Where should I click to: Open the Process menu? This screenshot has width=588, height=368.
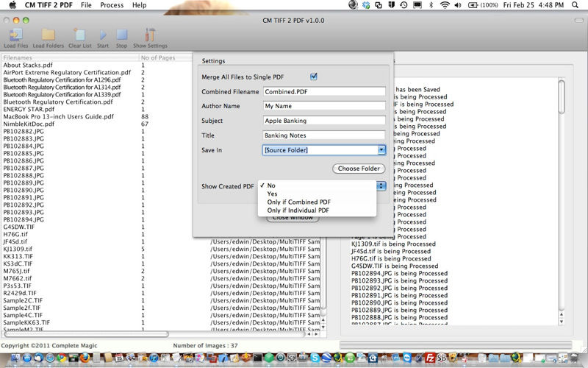click(112, 5)
